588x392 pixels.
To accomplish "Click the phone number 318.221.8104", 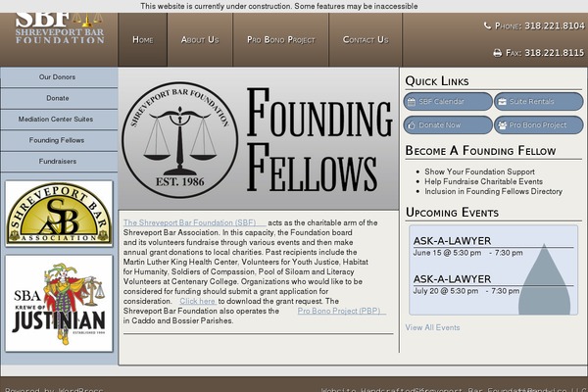I will [x=555, y=25].
